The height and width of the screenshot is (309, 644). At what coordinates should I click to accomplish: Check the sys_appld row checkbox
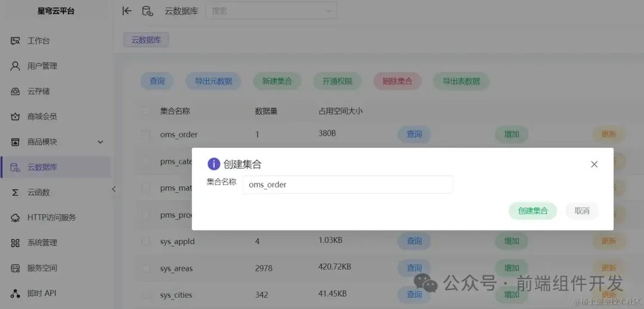[145, 241]
